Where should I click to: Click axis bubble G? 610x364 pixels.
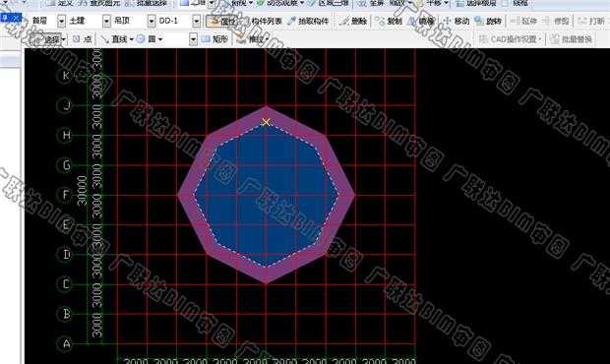coord(66,165)
